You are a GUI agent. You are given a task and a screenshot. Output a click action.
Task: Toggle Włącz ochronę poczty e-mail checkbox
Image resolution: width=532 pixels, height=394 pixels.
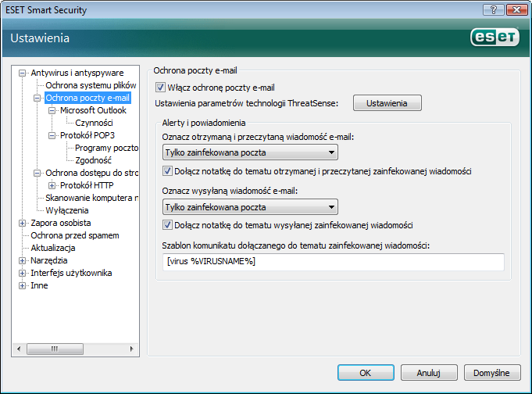160,88
